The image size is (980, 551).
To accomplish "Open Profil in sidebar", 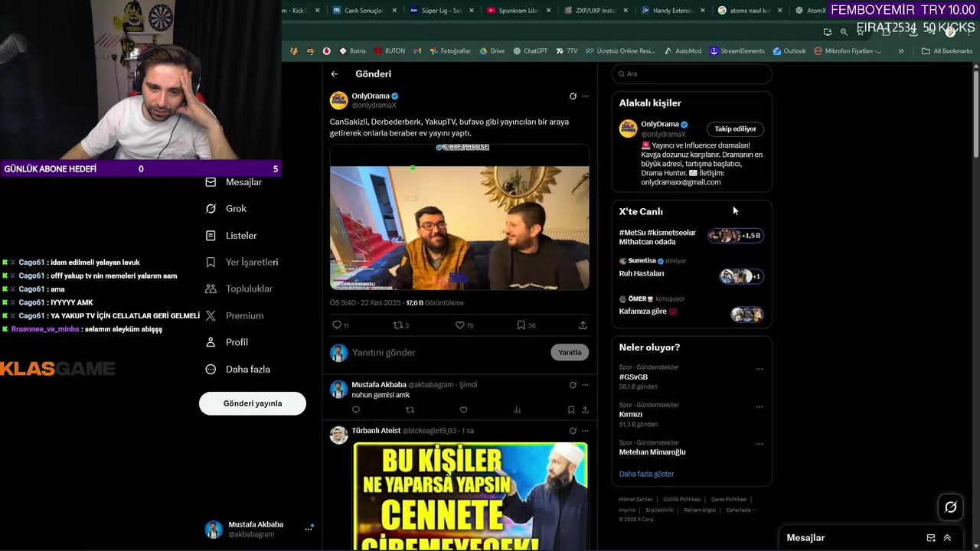I will 227,343.
